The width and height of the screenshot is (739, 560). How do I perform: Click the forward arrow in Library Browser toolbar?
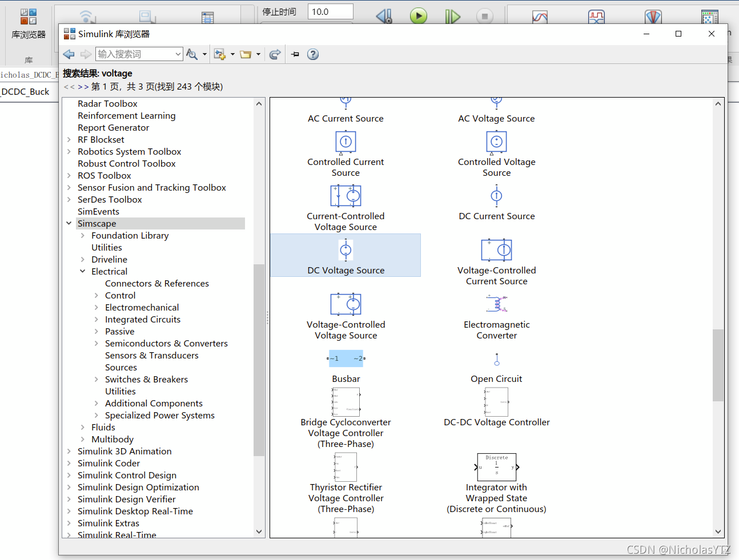[86, 54]
